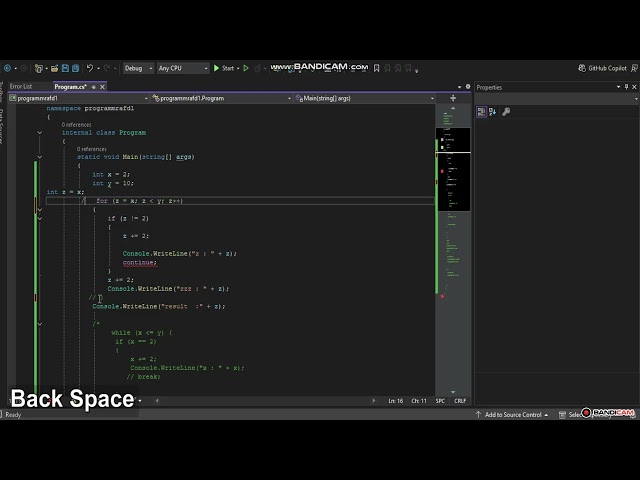Image resolution: width=640 pixels, height=480 pixels.
Task: Click the Navigate Backward arrow icon
Action: (x=8, y=68)
